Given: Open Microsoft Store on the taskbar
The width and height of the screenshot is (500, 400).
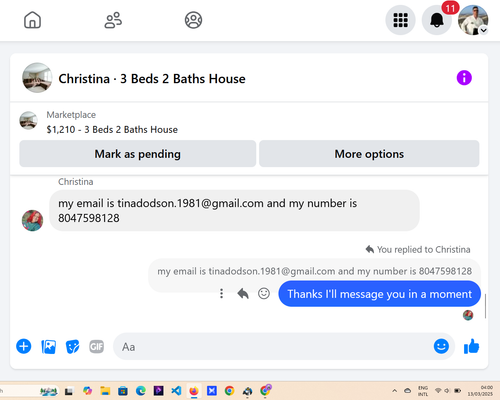Looking at the screenshot, I should [123, 391].
